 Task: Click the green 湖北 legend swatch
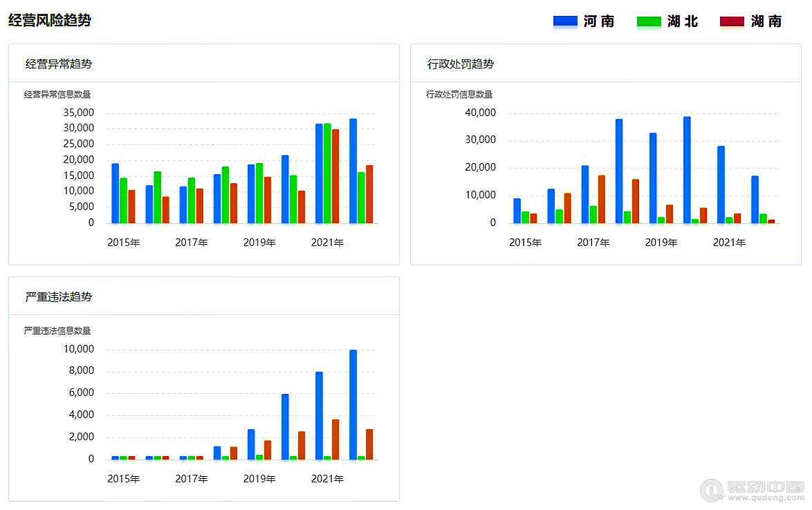click(649, 21)
